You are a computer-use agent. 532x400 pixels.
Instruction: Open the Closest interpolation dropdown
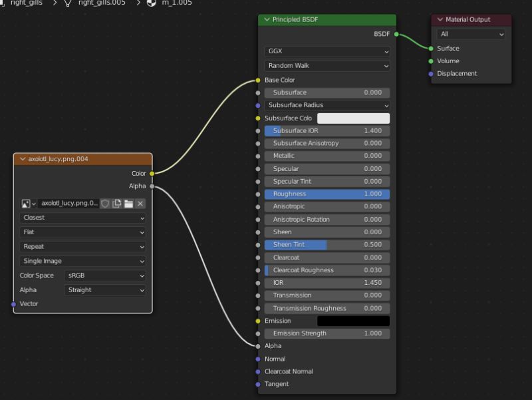82,218
